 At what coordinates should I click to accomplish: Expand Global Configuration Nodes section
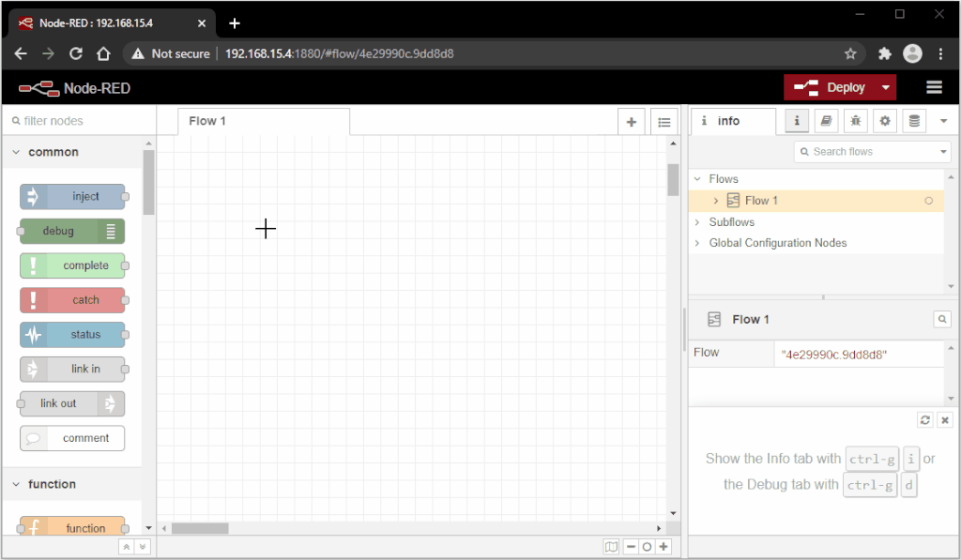pyautogui.click(x=697, y=243)
